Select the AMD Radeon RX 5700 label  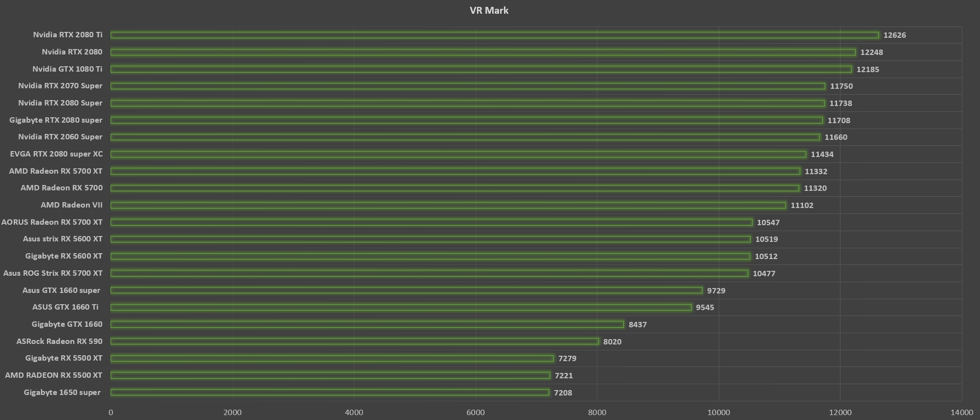[x=62, y=188]
